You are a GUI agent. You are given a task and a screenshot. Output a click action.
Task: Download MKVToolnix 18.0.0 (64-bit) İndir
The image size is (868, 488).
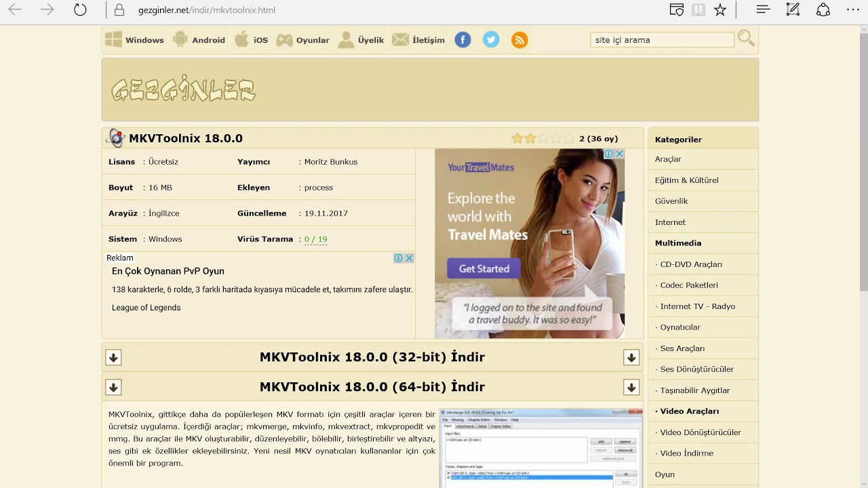pyautogui.click(x=372, y=387)
